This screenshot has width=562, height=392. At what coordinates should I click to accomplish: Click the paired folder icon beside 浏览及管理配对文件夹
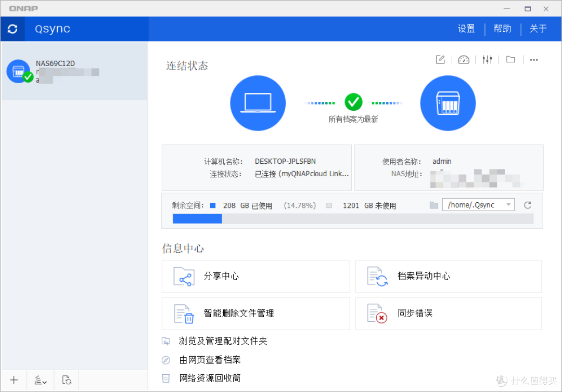point(166,341)
